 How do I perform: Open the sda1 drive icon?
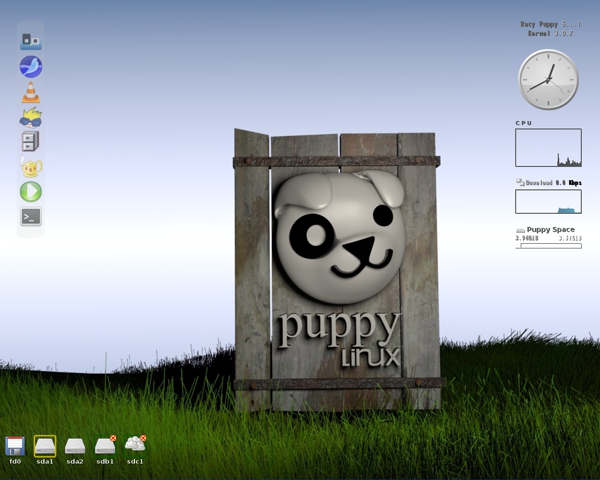point(45,446)
